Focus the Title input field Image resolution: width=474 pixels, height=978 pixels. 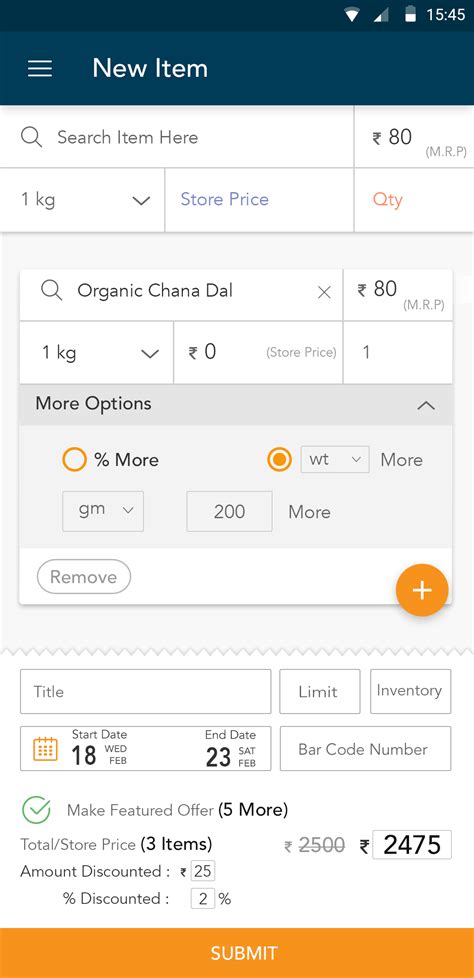click(145, 691)
